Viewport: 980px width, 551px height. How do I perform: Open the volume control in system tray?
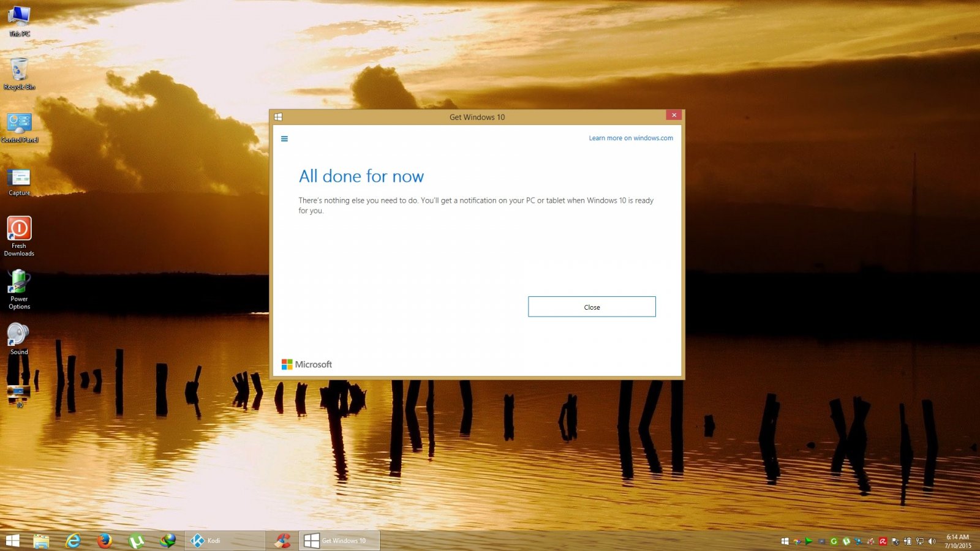click(x=932, y=541)
